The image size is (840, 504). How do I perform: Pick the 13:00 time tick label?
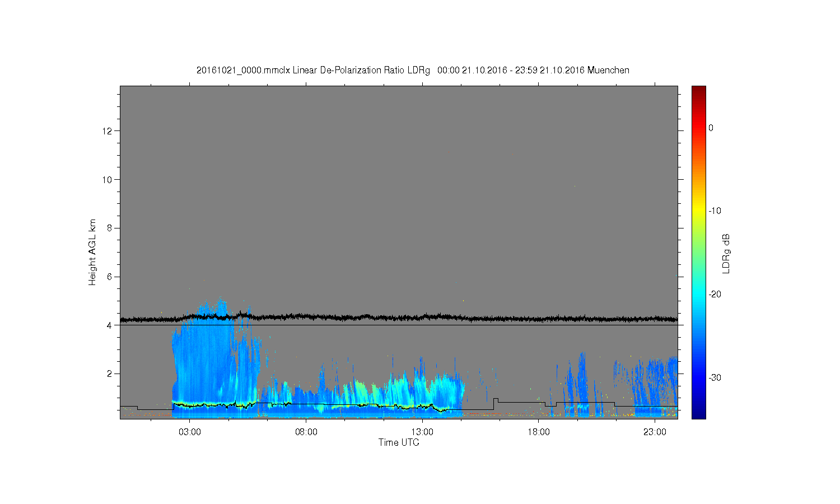click(x=422, y=432)
